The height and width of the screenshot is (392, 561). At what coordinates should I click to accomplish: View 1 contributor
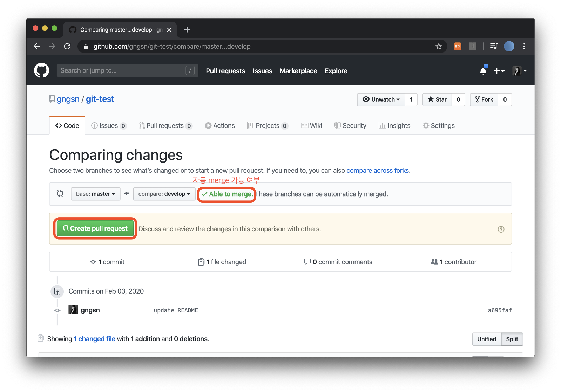pyautogui.click(x=454, y=262)
